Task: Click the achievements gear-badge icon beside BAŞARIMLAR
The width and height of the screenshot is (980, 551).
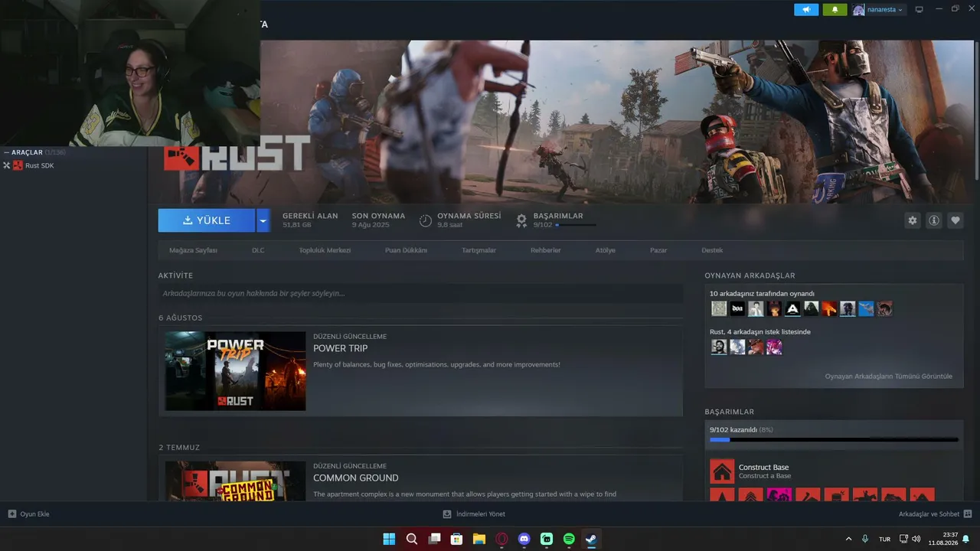Action: [521, 220]
